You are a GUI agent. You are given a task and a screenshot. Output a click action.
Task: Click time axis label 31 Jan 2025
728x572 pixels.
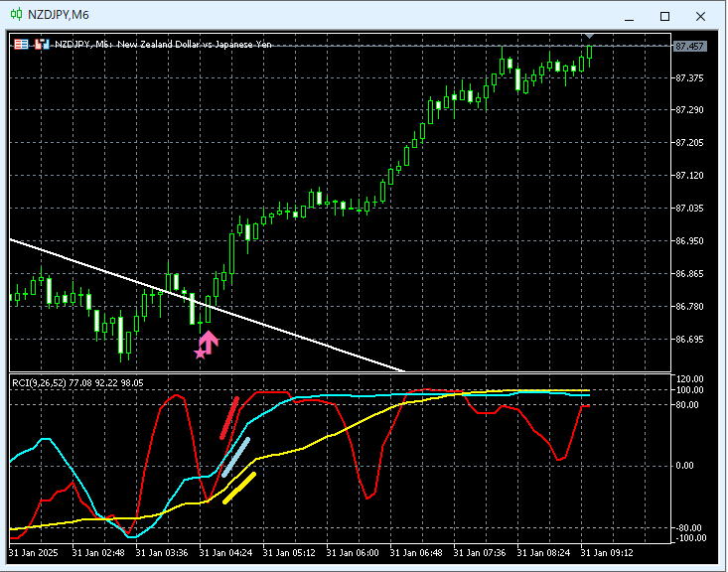click(34, 553)
